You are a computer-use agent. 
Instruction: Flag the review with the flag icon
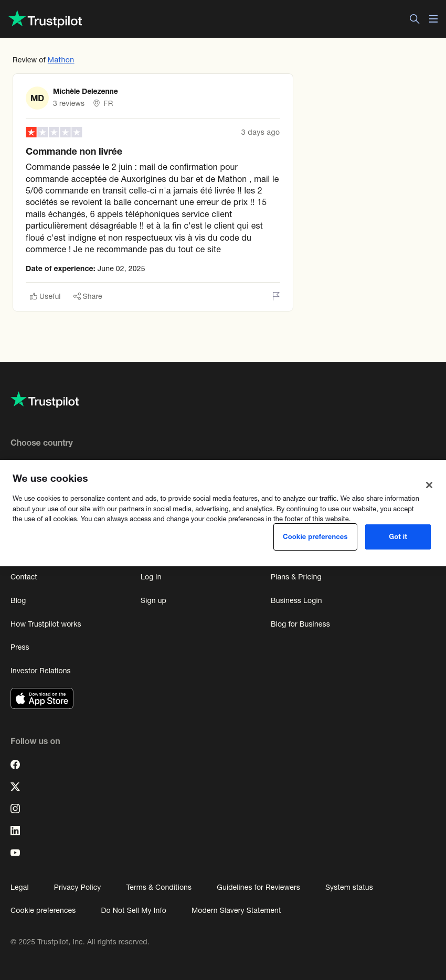point(276,296)
